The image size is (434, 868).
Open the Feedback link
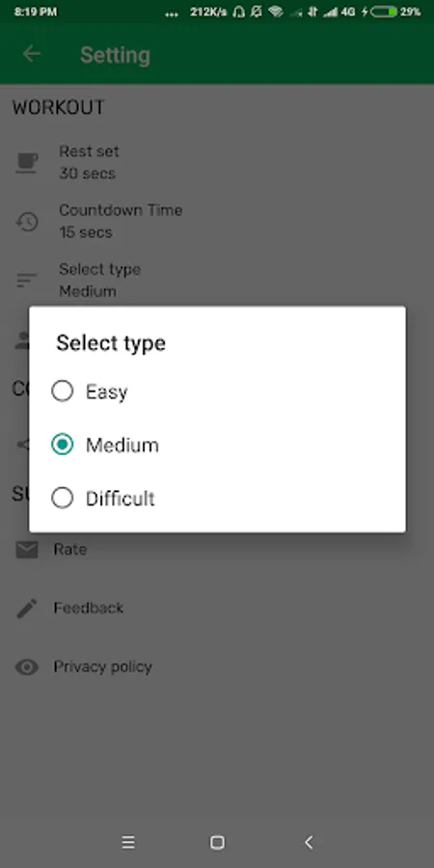[88, 608]
